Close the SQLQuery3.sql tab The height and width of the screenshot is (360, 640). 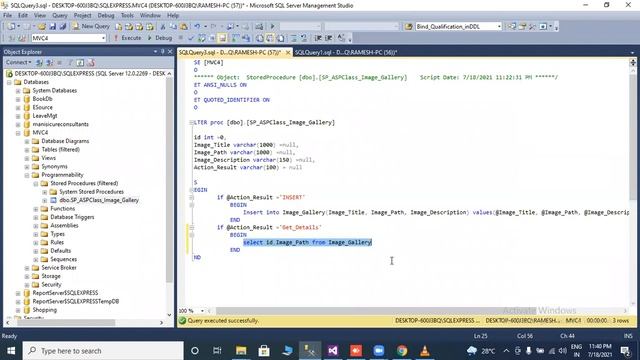click(288, 52)
